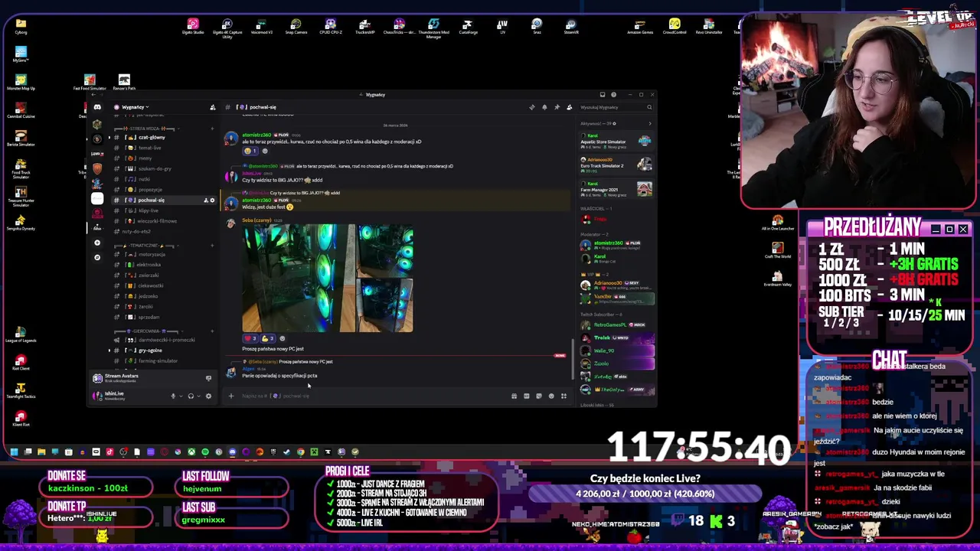Expand threads arrow beside gry-ogólne
Screen dimensions: 980x551
click(x=109, y=350)
